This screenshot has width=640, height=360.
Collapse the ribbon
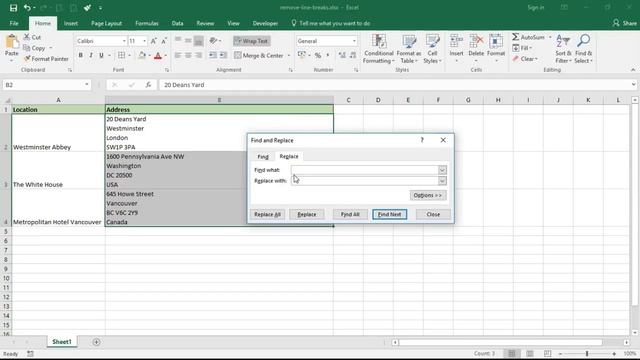[633, 70]
